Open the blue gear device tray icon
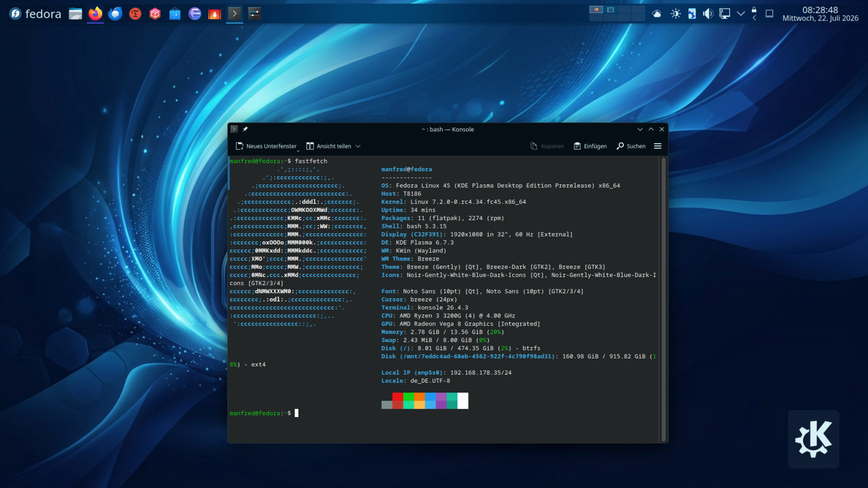 pos(692,14)
